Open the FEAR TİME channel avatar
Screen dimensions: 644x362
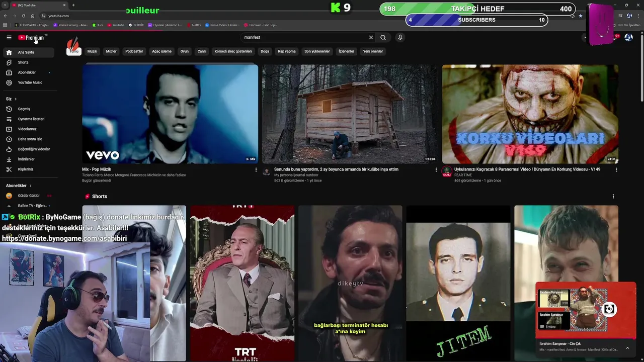tap(447, 171)
